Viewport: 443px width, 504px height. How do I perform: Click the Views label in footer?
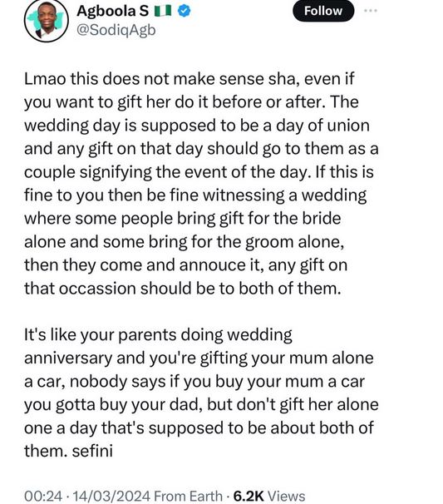click(x=286, y=496)
